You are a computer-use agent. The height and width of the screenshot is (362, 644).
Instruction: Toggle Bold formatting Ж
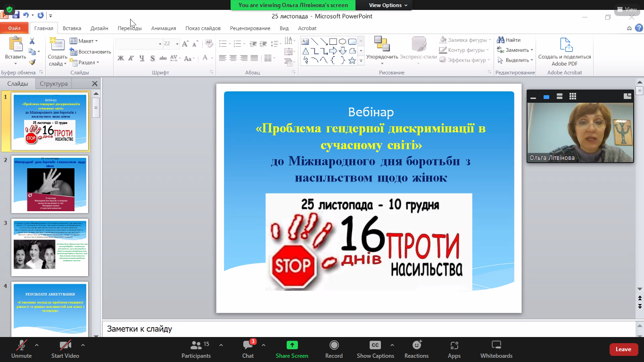coord(121,58)
